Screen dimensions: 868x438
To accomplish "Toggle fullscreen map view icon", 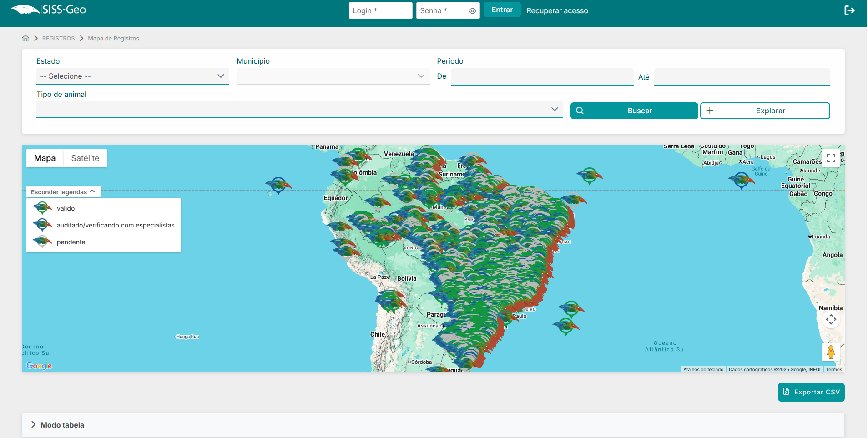I will [x=831, y=158].
